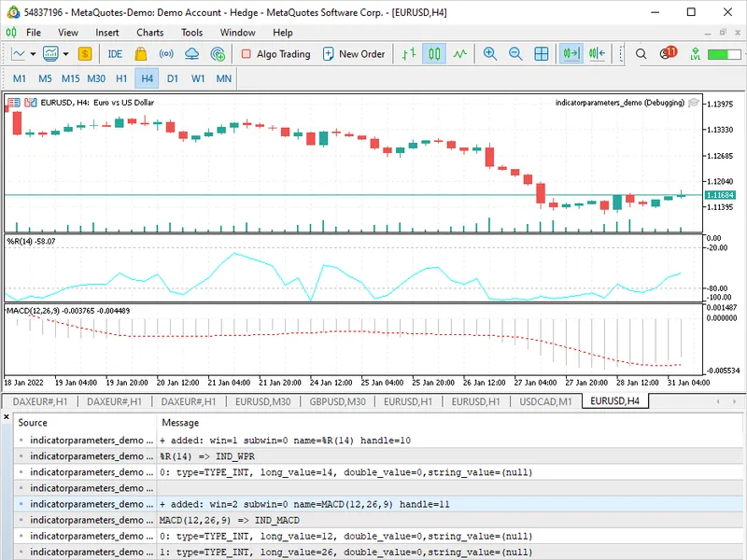
Task: Select M30 timeframe
Action: tap(96, 78)
